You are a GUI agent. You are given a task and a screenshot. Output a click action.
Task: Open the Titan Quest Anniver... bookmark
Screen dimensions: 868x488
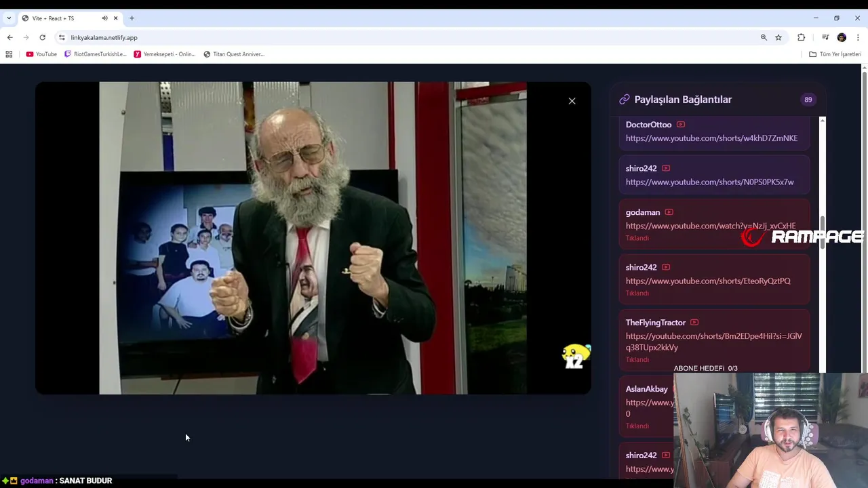click(234, 54)
